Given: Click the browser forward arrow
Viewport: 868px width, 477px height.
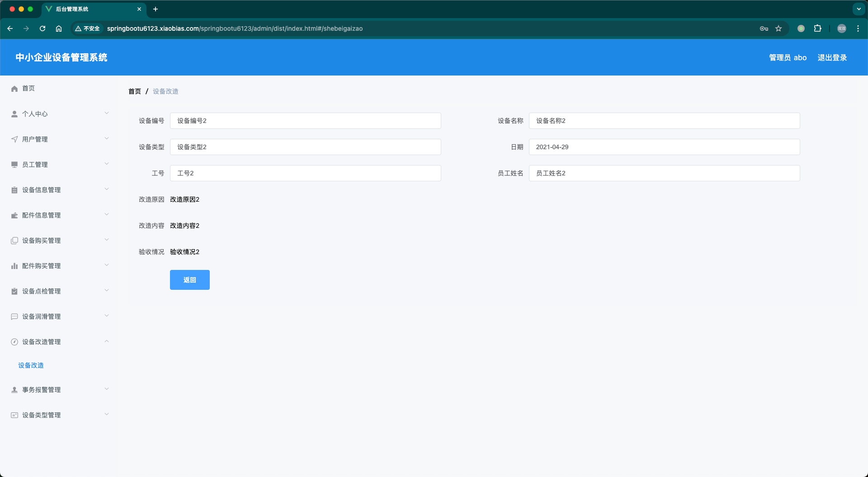Looking at the screenshot, I should [26, 28].
